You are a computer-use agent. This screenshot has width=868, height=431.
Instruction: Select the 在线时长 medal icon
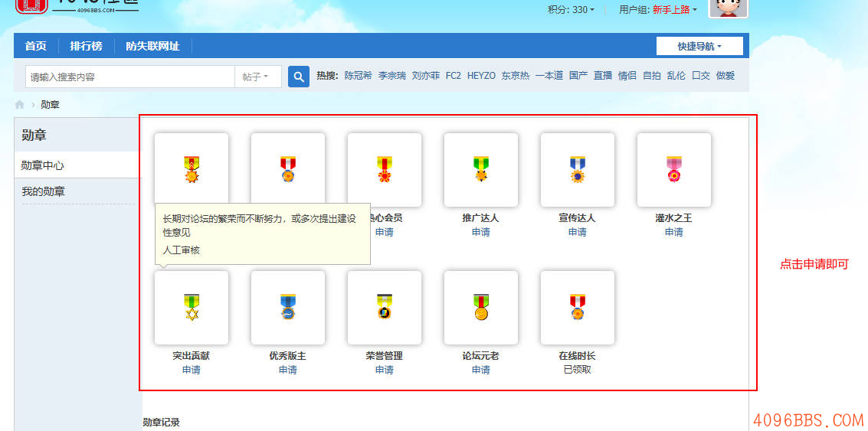577,307
